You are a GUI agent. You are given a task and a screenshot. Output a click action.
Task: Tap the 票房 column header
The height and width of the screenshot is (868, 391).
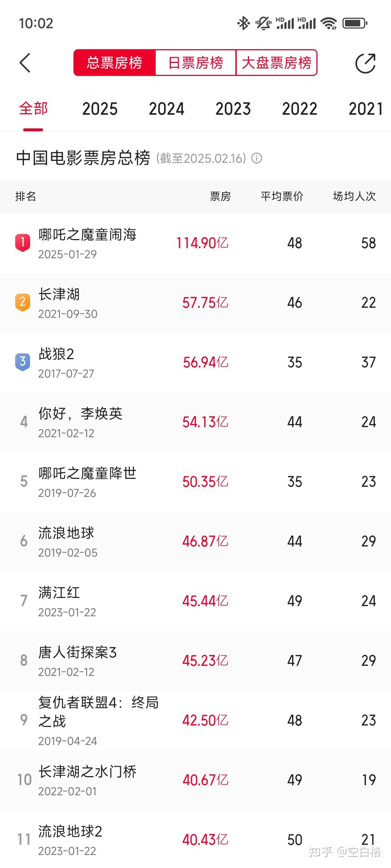pyautogui.click(x=220, y=196)
